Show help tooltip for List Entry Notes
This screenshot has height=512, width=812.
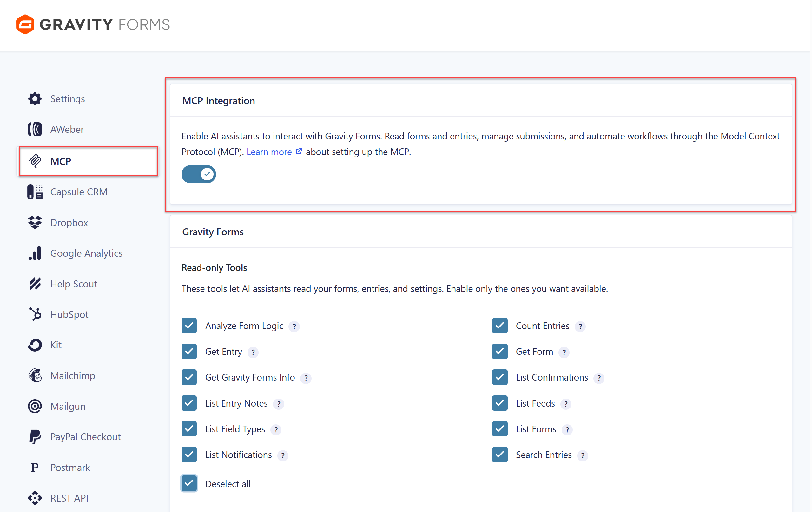(279, 404)
